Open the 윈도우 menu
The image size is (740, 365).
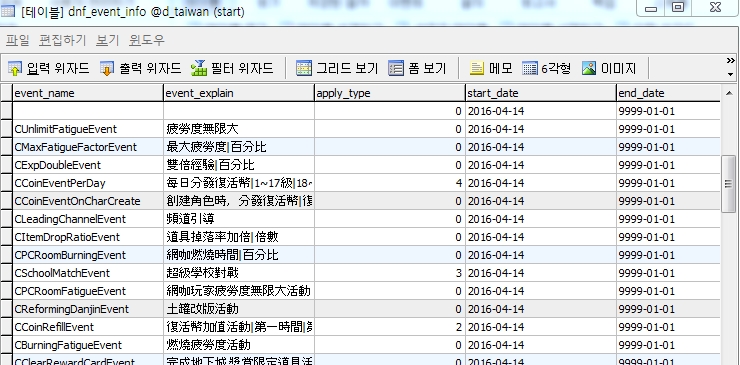point(147,41)
